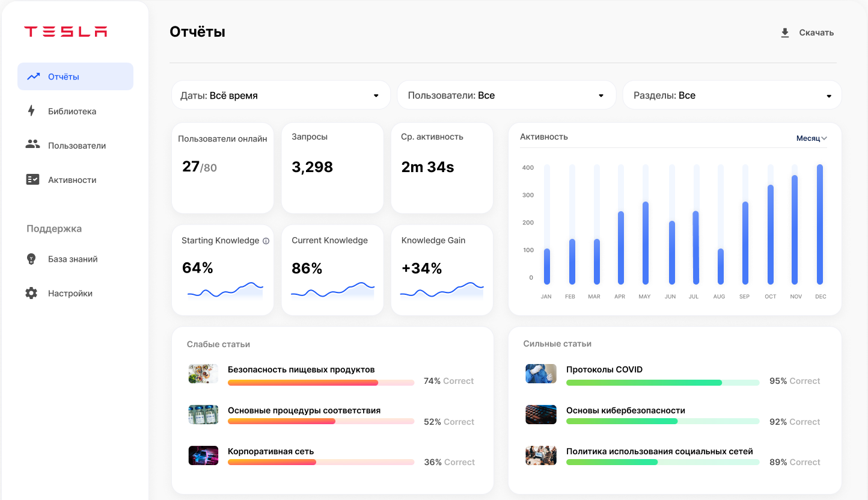
Task: Change activity chart period via Месяц selector
Action: point(811,138)
